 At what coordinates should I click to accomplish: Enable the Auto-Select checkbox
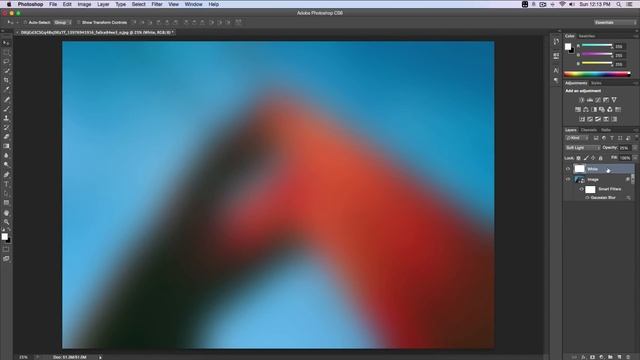click(25, 22)
